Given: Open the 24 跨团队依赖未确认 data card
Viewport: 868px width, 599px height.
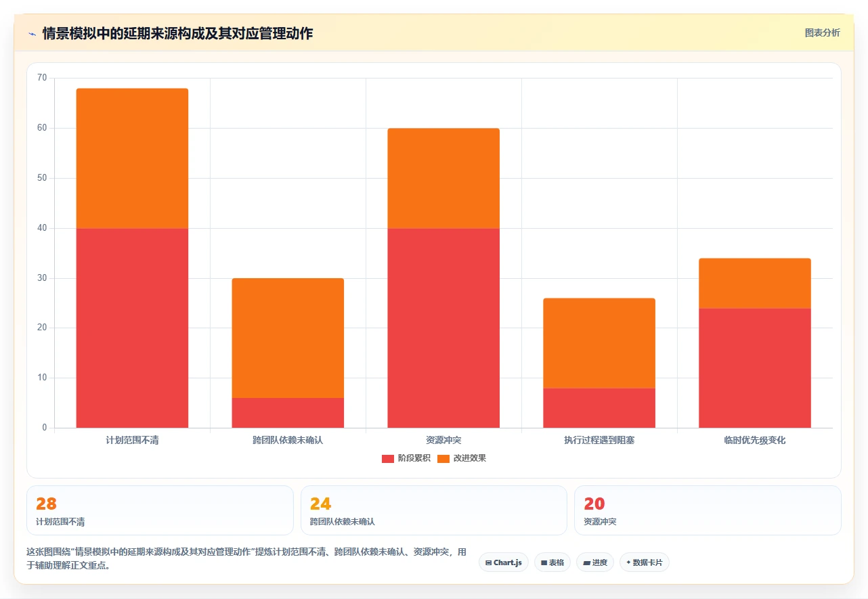Looking at the screenshot, I should pyautogui.click(x=434, y=510).
